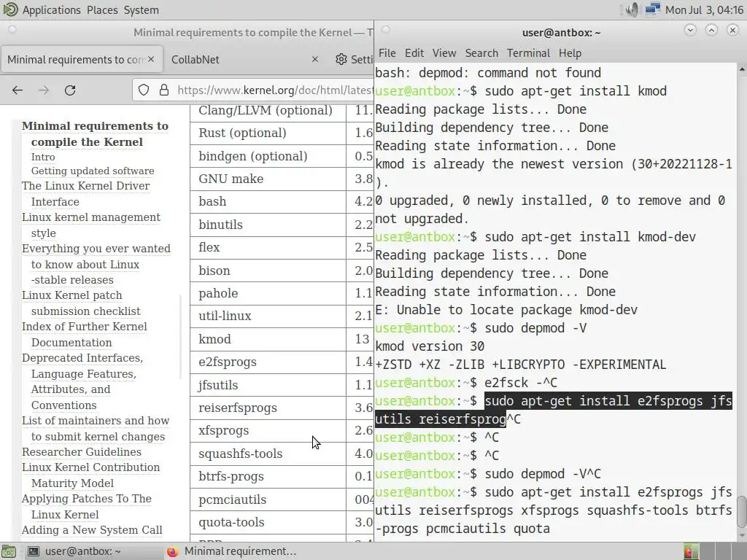Image resolution: width=747 pixels, height=560 pixels.
Task: Open the terminal View menu
Action: (x=444, y=52)
